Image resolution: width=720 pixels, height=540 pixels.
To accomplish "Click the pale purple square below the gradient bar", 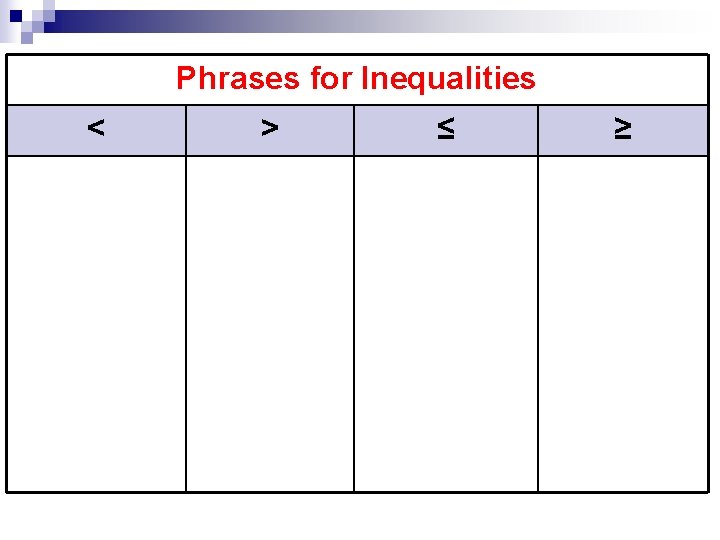I will 27,38.
